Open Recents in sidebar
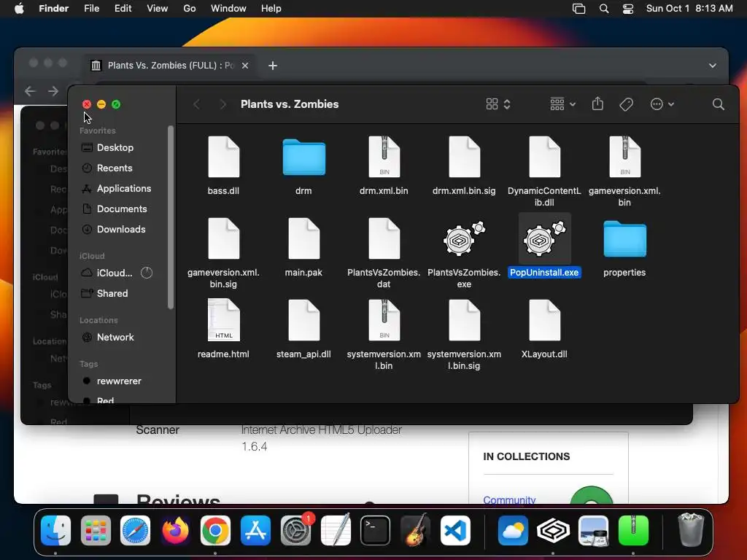This screenshot has width=747, height=560. [114, 168]
